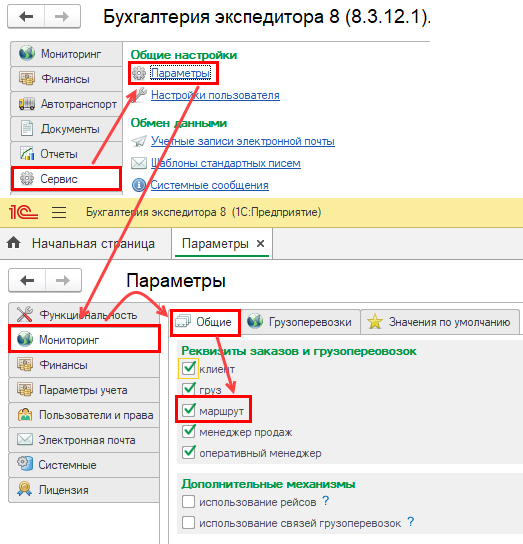Open Системные сообщения
This screenshot has width=523, height=544.
pyautogui.click(x=209, y=185)
